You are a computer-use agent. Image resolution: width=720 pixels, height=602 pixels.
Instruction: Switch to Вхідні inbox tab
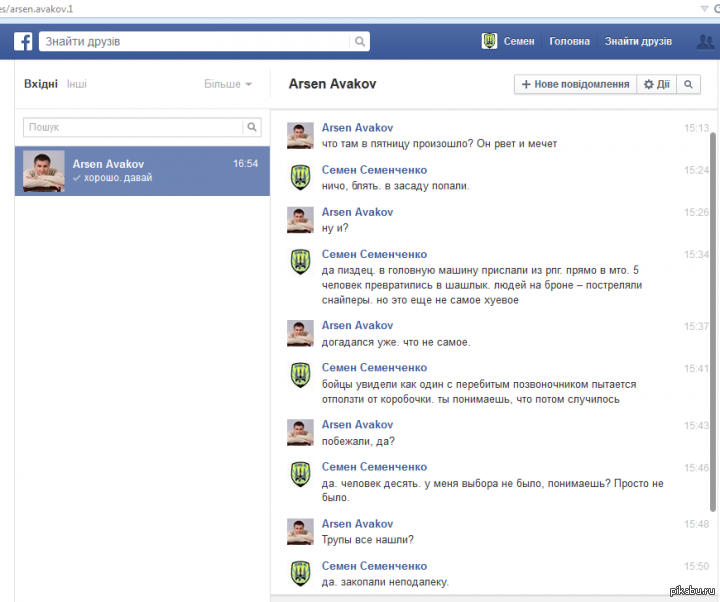(41, 85)
